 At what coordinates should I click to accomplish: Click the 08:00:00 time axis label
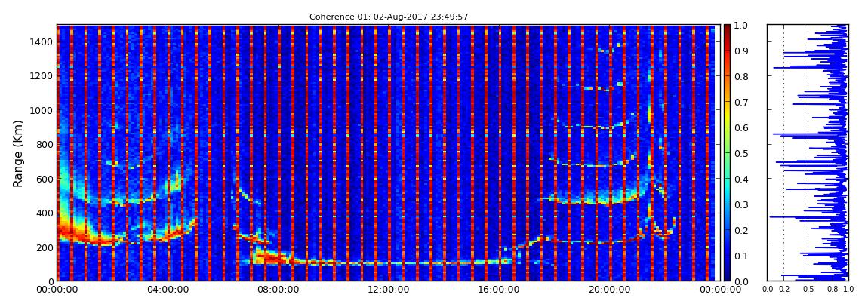click(x=276, y=290)
